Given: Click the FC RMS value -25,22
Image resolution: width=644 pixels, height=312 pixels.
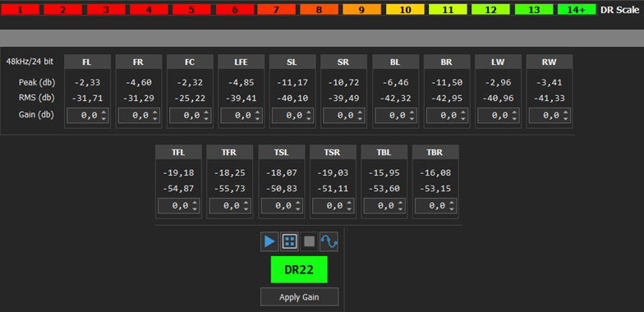Looking at the screenshot, I should pyautogui.click(x=191, y=99).
